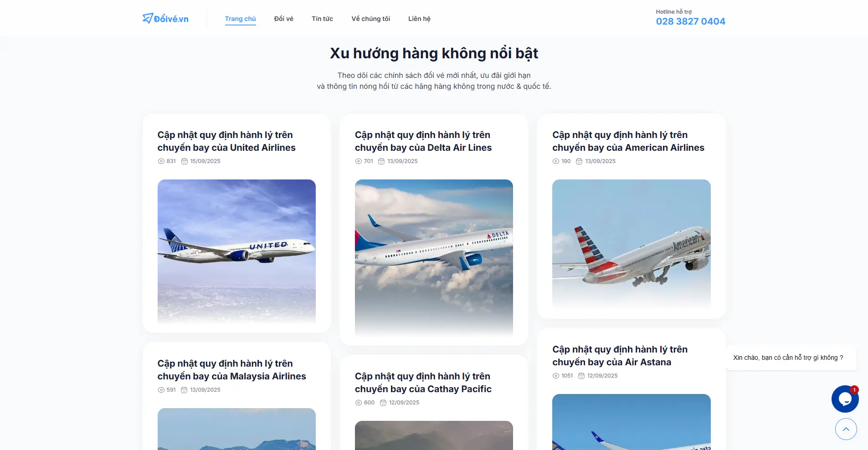Open the Liên hệ navigation link
Image resolution: width=868 pixels, height=450 pixels.
coord(419,19)
